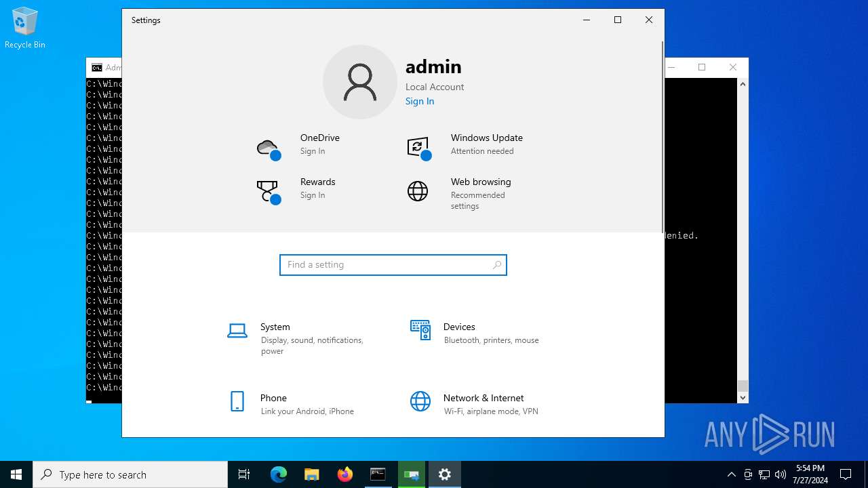Click the network tray icon
The height and width of the screenshot is (488, 868).
tap(764, 474)
